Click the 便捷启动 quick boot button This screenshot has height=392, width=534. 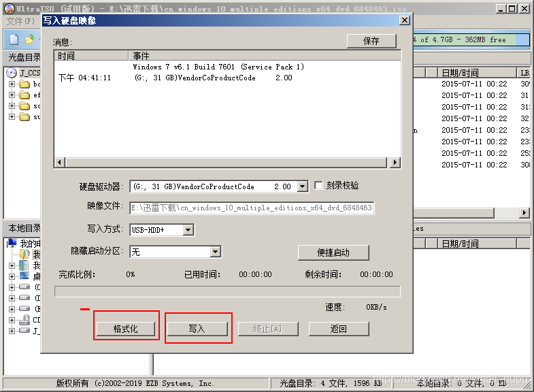click(x=333, y=252)
